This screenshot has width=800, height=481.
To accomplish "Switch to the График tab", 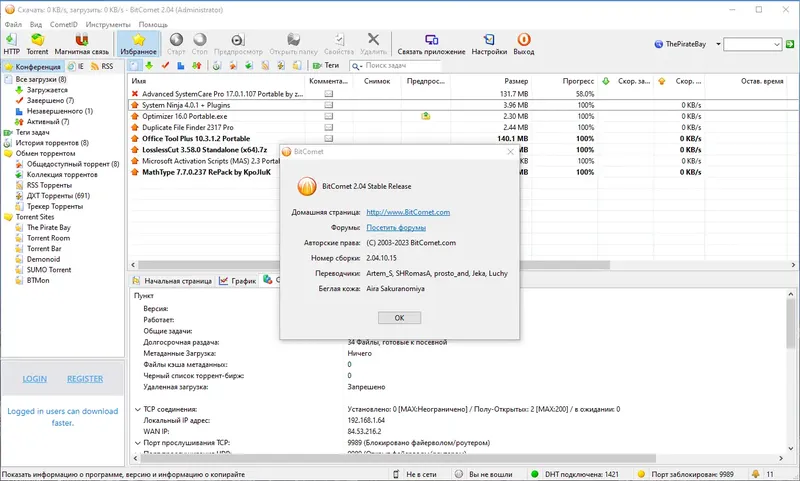I will 238,281.
